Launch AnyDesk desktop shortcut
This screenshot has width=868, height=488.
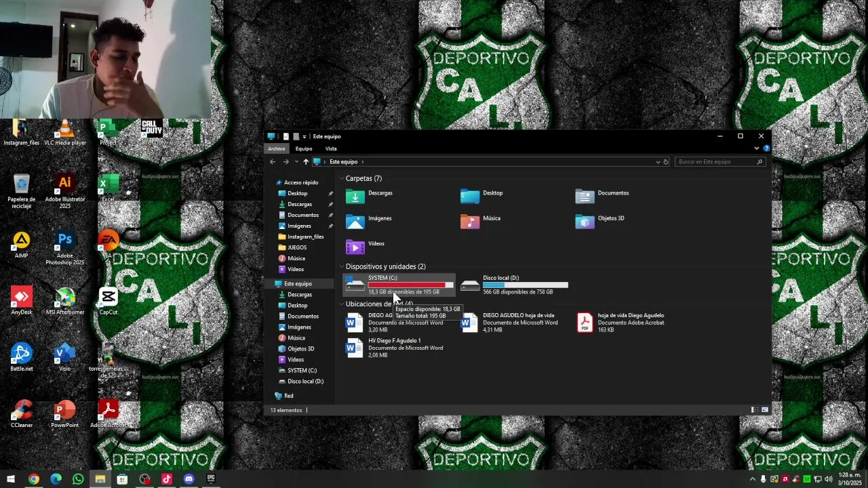(22, 301)
